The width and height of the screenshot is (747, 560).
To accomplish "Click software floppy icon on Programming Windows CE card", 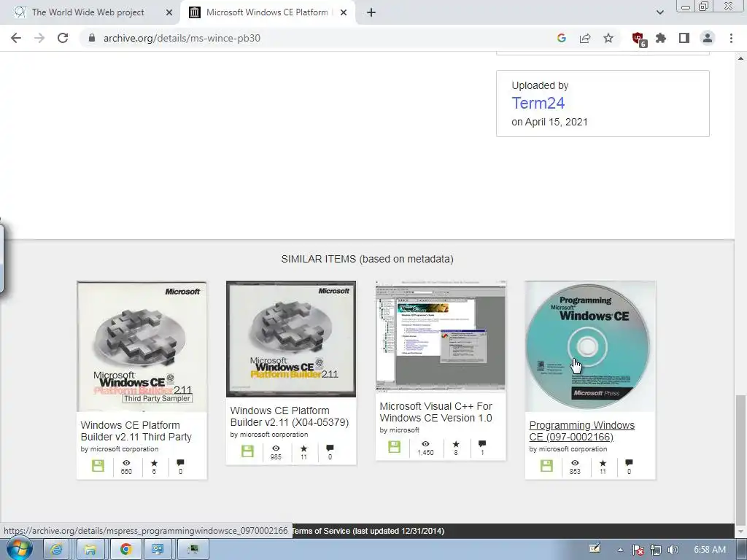I will point(546,466).
